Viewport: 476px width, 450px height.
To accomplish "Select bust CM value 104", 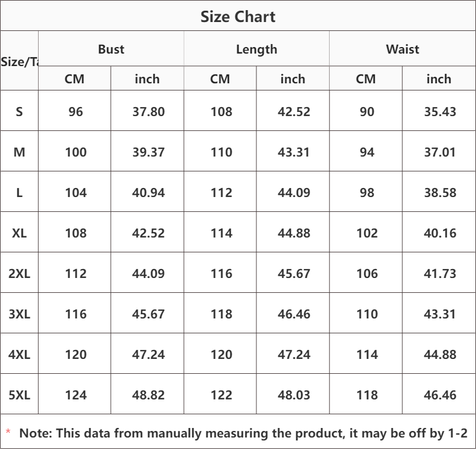I will pos(76,192).
